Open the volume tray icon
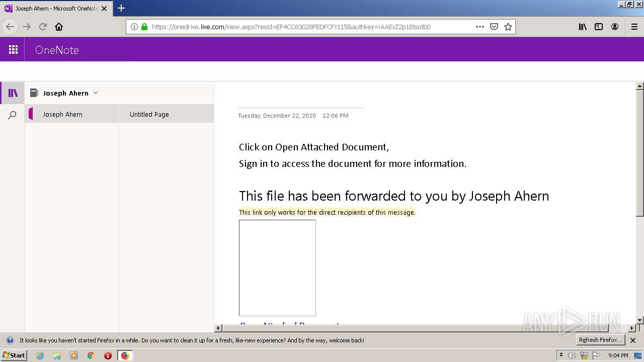The image size is (644, 362). click(572, 355)
